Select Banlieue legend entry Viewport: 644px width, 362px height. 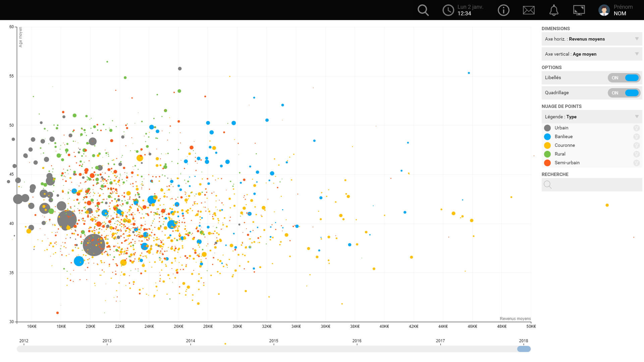(x=563, y=137)
